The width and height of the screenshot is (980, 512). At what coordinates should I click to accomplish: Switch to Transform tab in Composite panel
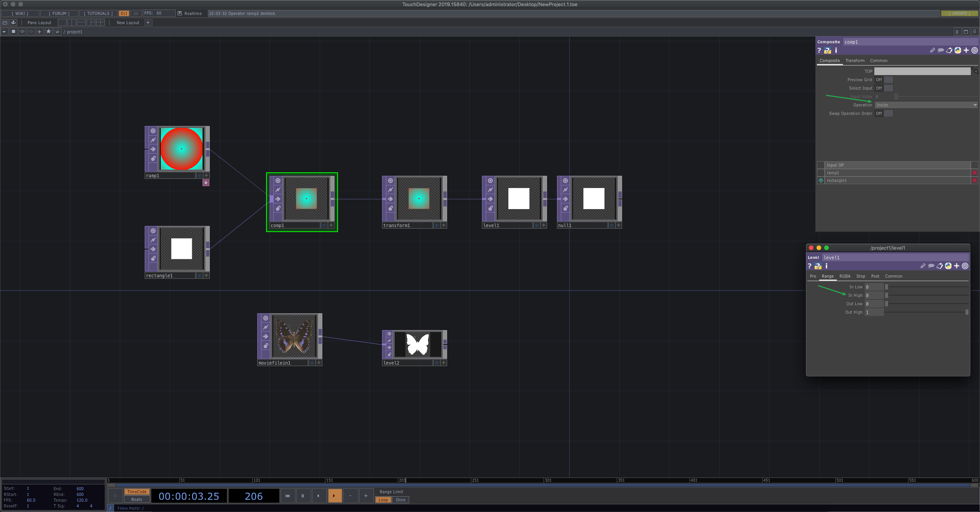855,61
